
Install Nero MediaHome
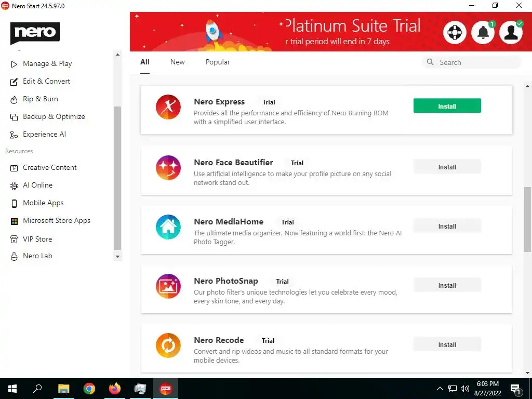447,227
